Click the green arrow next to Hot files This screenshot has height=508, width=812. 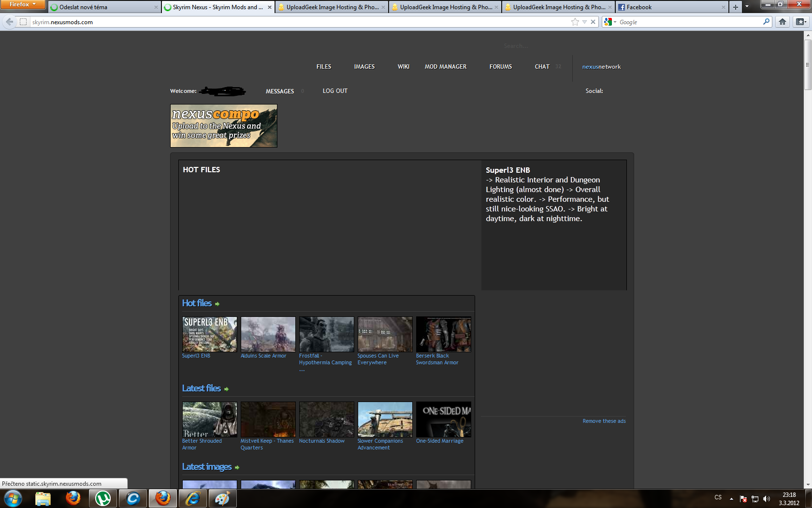217,304
